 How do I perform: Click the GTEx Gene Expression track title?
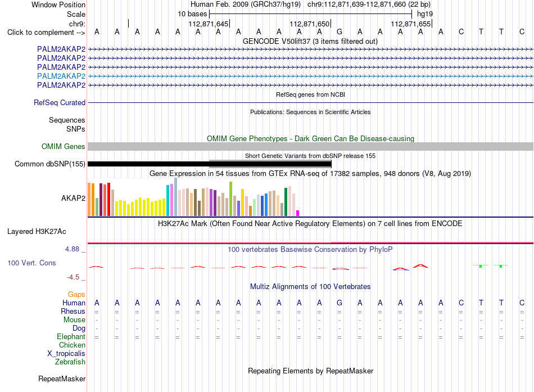[x=310, y=173]
